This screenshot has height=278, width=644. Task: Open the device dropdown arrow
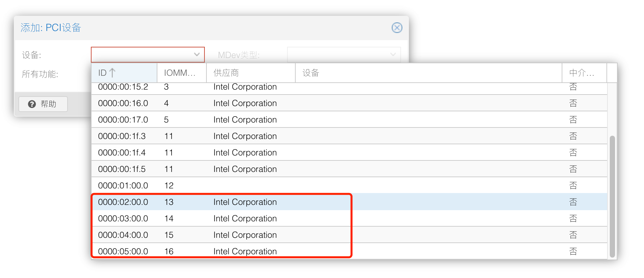[x=197, y=55]
